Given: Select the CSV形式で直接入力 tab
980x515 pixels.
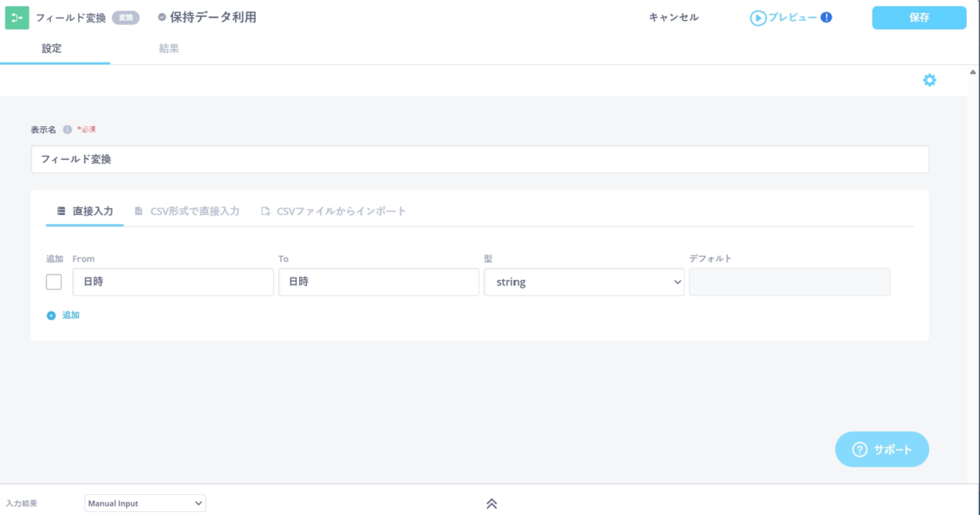Looking at the screenshot, I should (x=187, y=211).
